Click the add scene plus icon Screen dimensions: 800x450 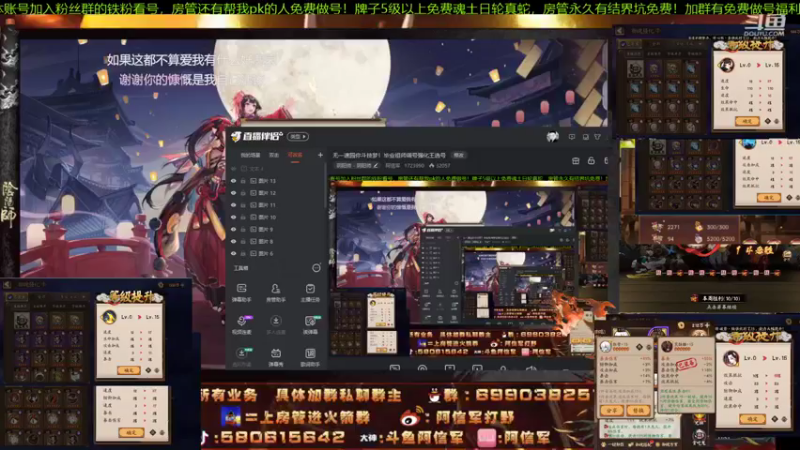point(320,155)
